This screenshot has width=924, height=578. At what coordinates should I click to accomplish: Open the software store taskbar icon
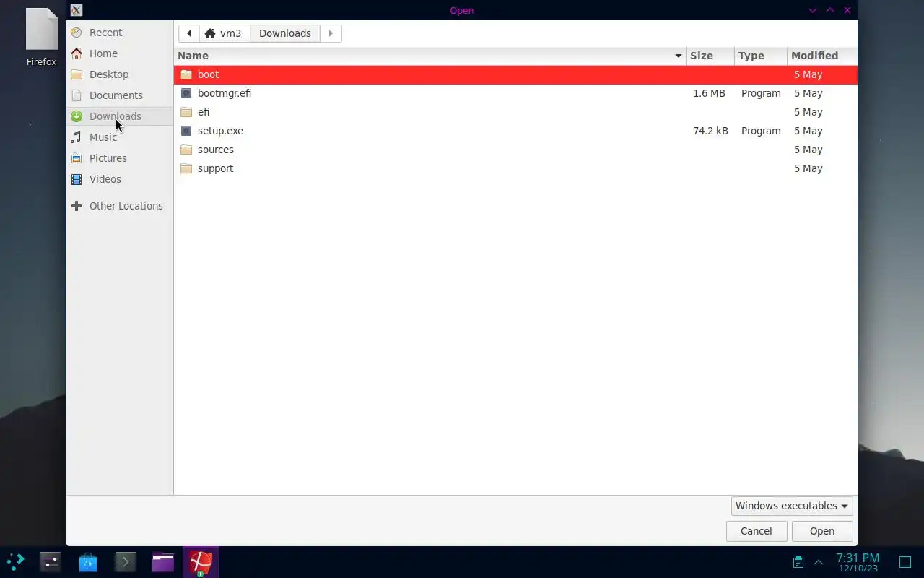pyautogui.click(x=88, y=561)
